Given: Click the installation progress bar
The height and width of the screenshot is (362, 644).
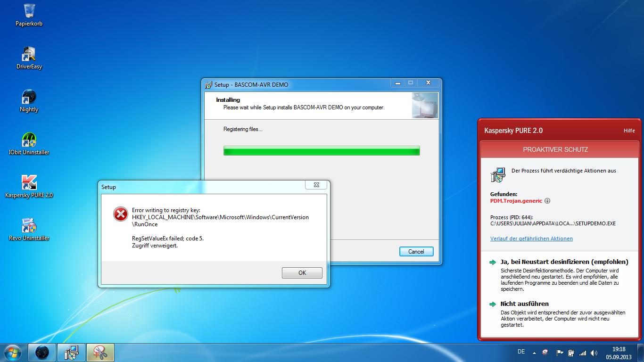Looking at the screenshot, I should click(x=322, y=151).
